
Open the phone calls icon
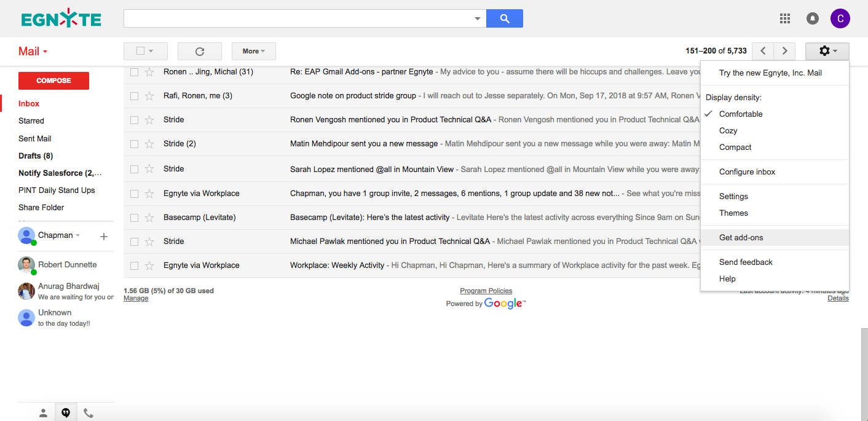tap(89, 414)
